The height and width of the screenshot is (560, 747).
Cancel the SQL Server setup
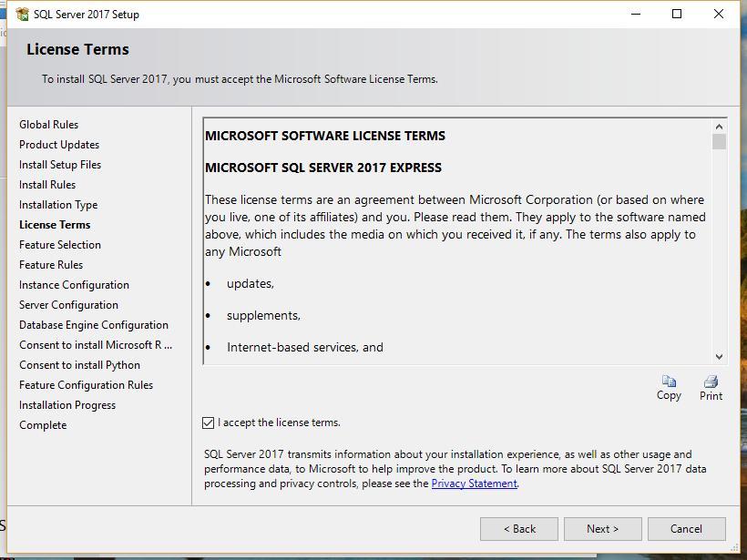pos(687,529)
